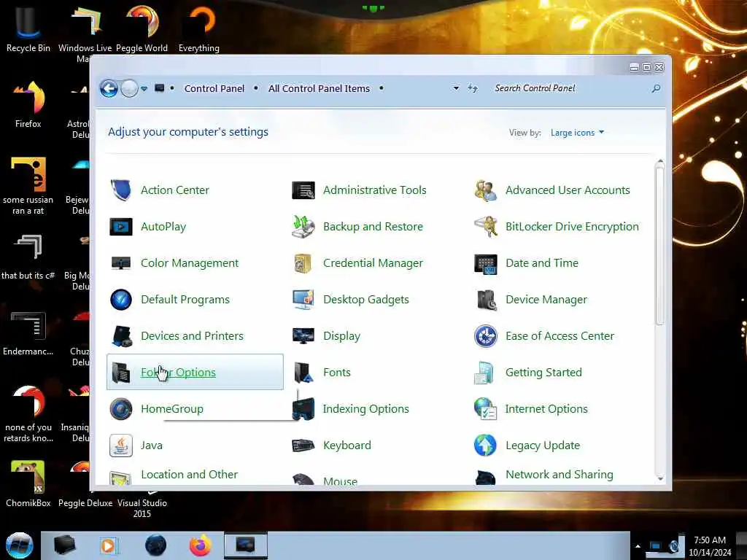Click the network icon in system tray

pyautogui.click(x=656, y=546)
